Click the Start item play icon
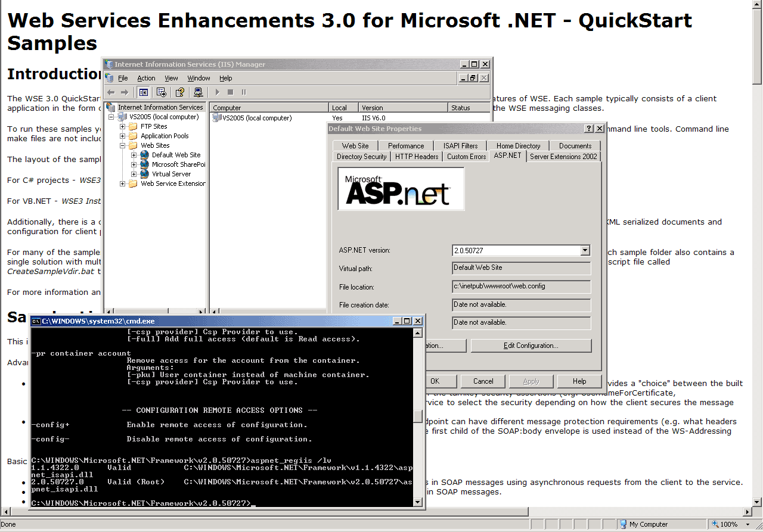The image size is (763, 532). (217, 92)
